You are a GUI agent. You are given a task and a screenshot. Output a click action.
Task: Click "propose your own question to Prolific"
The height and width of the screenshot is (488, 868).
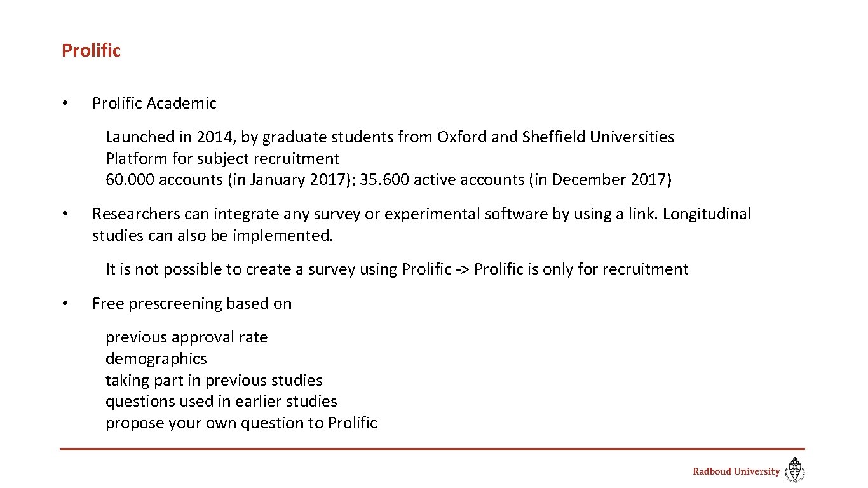(241, 423)
